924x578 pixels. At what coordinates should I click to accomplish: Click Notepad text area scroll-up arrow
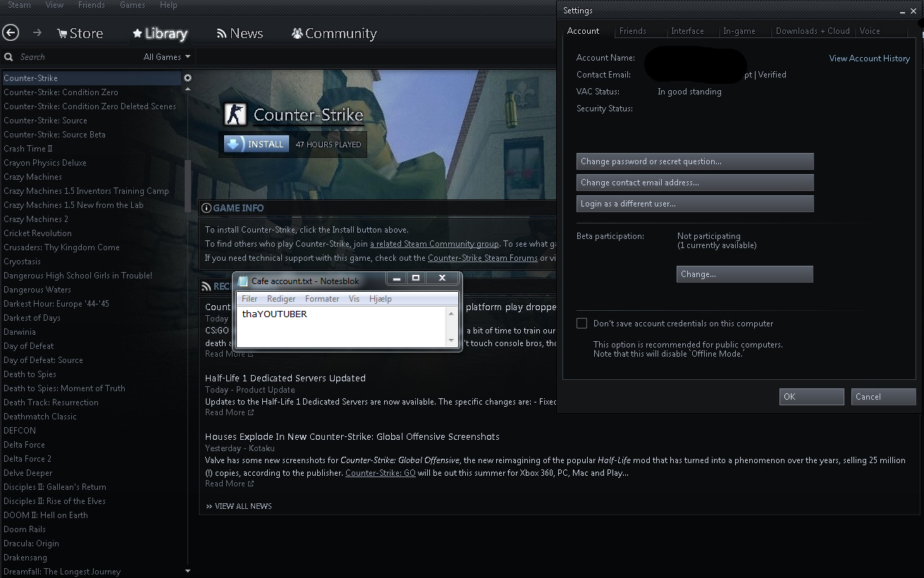coord(452,314)
